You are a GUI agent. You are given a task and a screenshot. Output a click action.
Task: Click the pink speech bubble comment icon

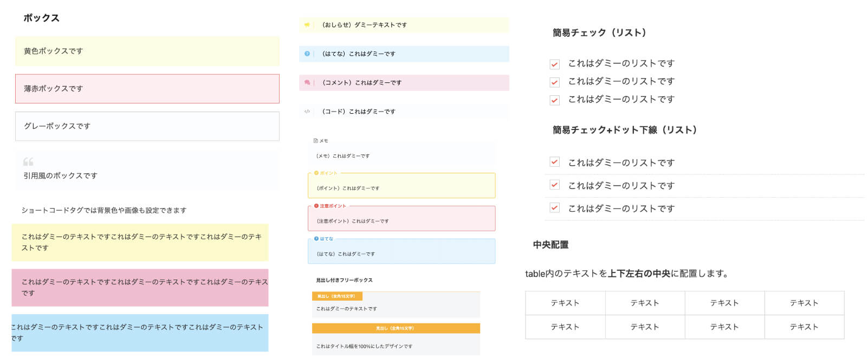[307, 83]
